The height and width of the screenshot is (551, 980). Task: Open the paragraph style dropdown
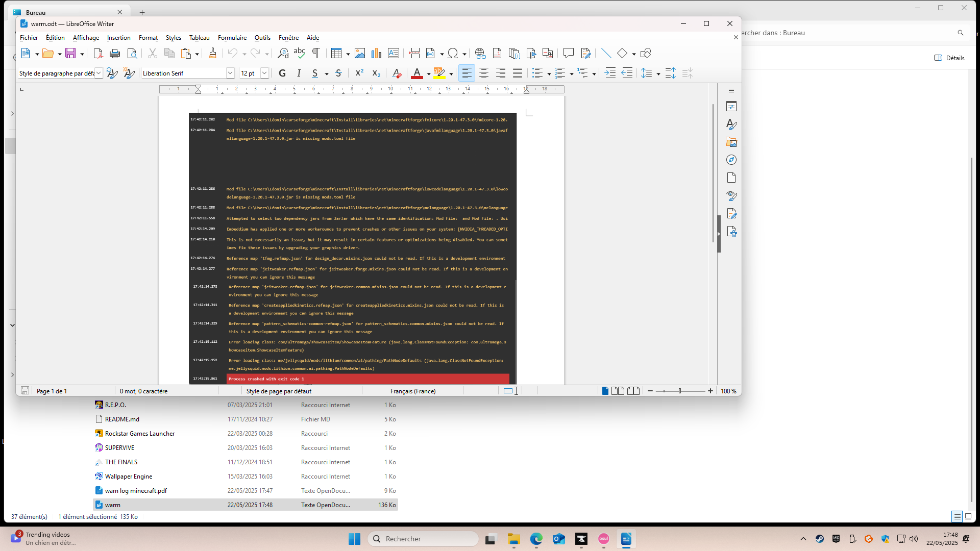[99, 73]
